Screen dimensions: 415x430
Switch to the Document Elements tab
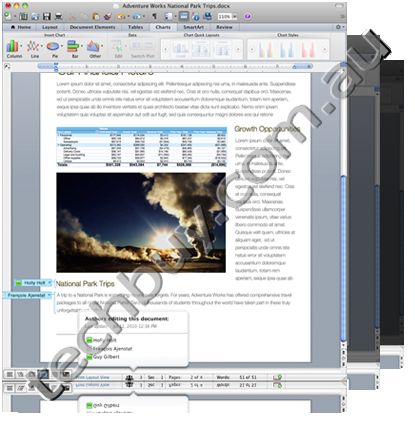point(92,27)
